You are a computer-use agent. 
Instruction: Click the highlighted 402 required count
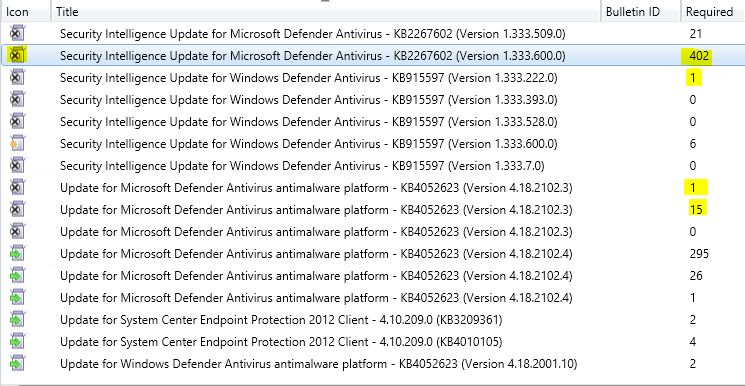pyautogui.click(x=696, y=56)
